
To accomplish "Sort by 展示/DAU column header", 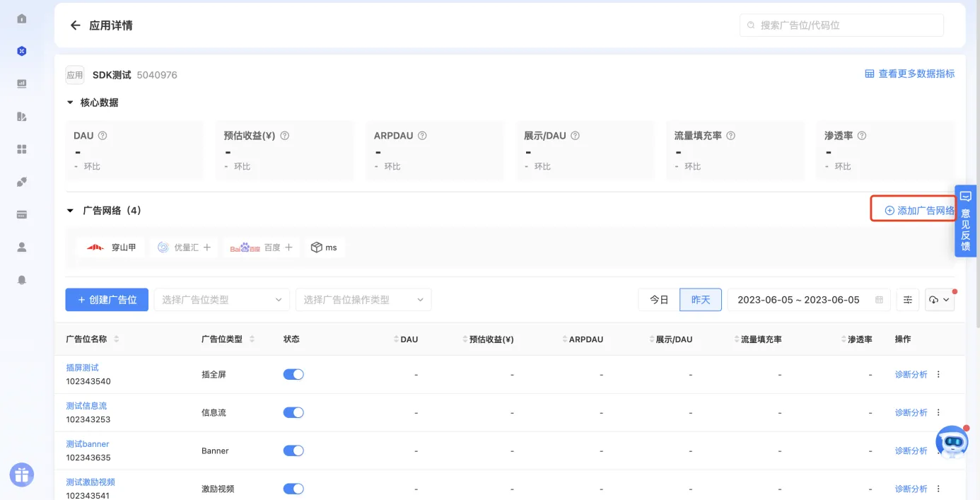I will [x=670, y=339].
